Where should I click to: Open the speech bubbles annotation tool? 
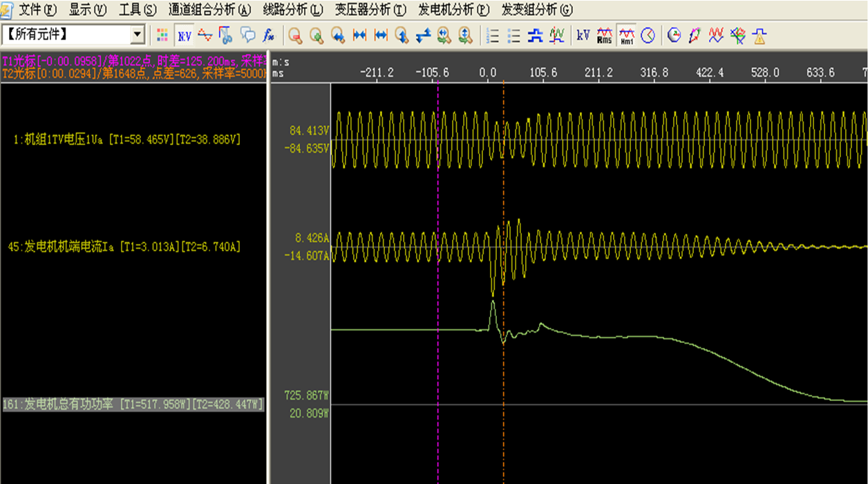click(247, 35)
